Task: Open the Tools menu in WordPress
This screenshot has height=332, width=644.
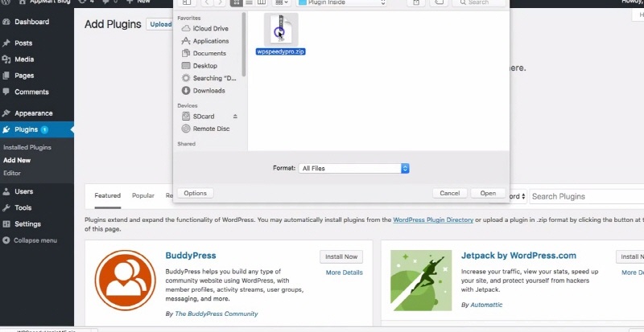Action: 23,207
